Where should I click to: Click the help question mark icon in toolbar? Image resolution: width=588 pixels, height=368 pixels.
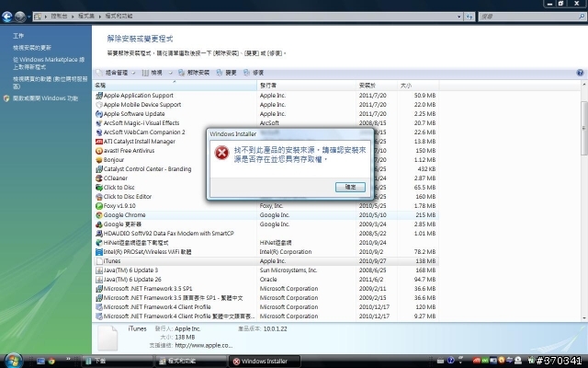(580, 73)
